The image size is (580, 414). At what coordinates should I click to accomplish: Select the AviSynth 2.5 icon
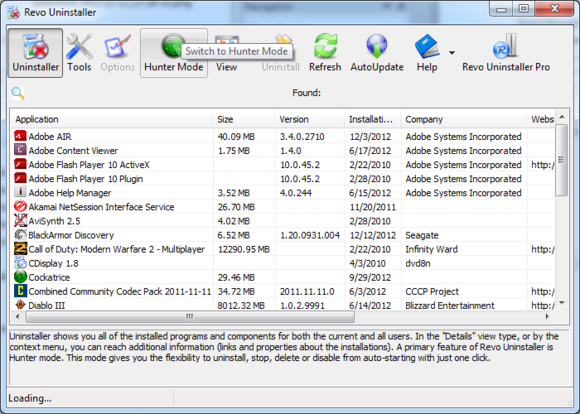tap(20, 220)
